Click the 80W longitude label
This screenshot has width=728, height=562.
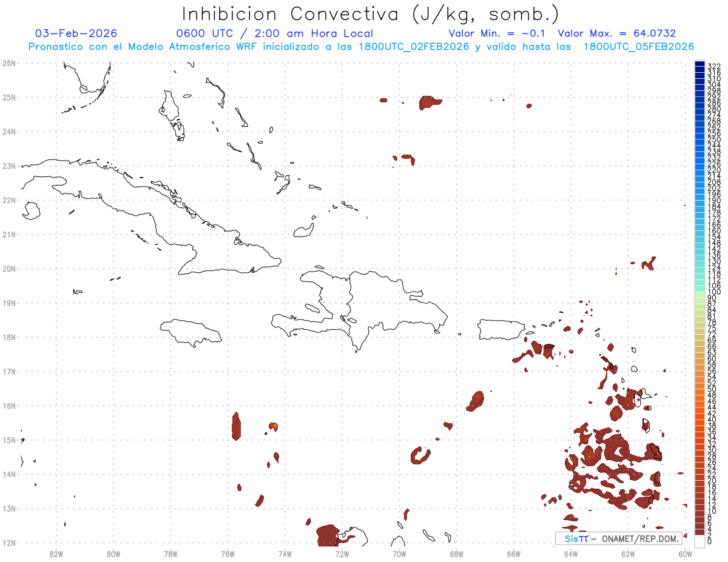click(113, 554)
